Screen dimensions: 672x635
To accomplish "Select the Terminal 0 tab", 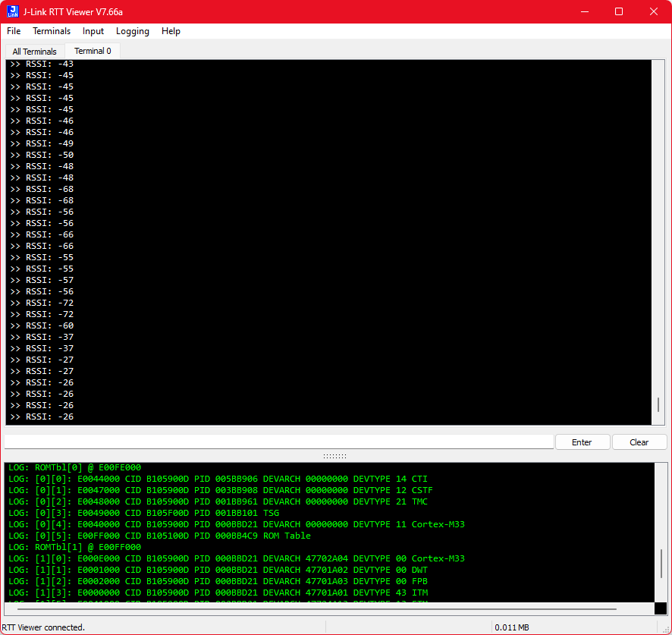I will pyautogui.click(x=93, y=51).
